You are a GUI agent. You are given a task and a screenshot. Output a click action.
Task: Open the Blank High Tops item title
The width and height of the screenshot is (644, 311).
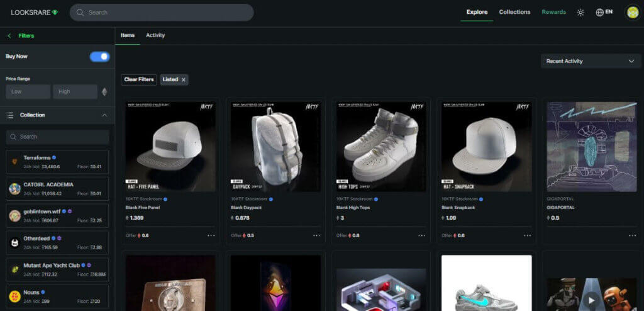353,208
